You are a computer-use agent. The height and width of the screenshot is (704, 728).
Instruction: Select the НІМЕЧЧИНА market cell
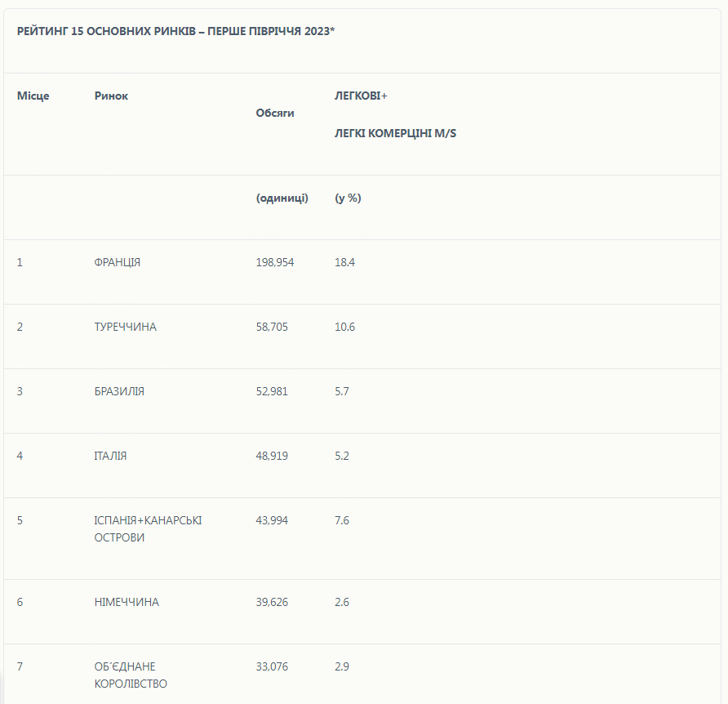pos(127,603)
